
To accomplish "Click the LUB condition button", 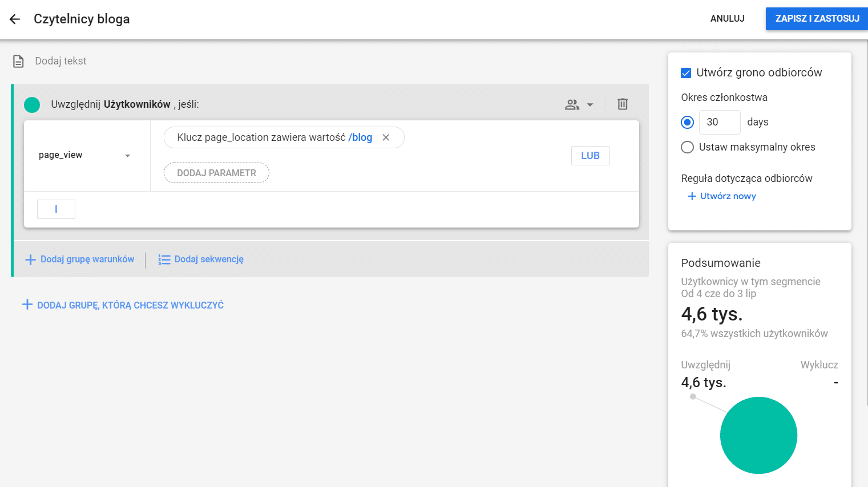I will pyautogui.click(x=590, y=156).
